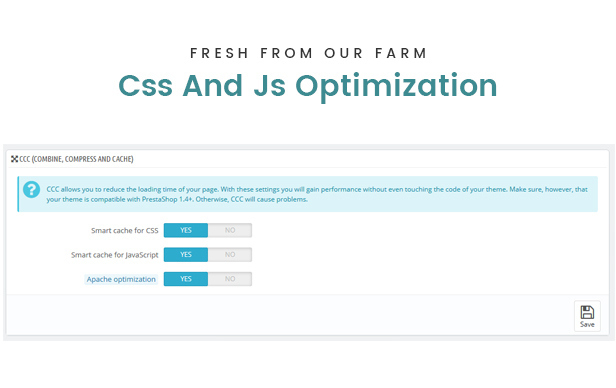Click the PrestaShop 1.4+ compatibility note line

click(177, 199)
